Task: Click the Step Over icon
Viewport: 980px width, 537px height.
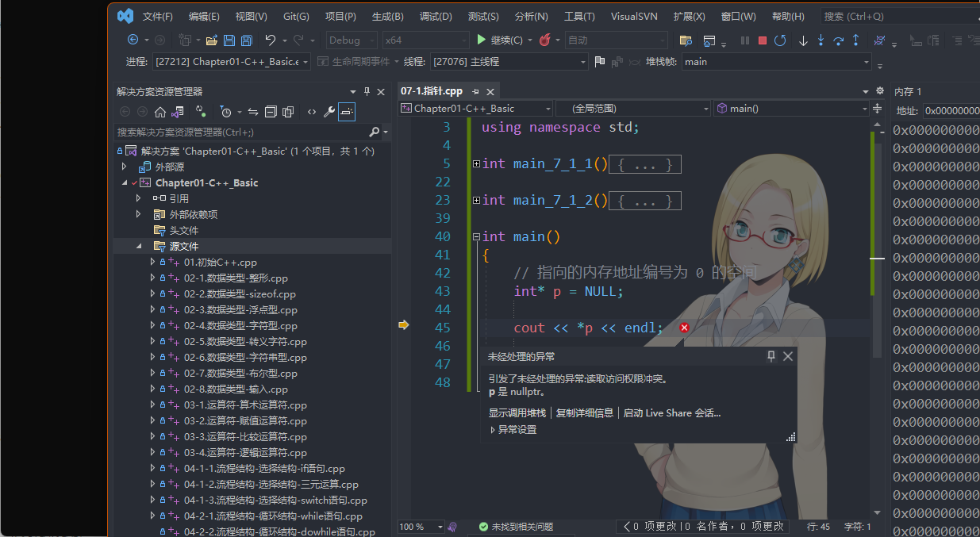Action: [x=838, y=40]
